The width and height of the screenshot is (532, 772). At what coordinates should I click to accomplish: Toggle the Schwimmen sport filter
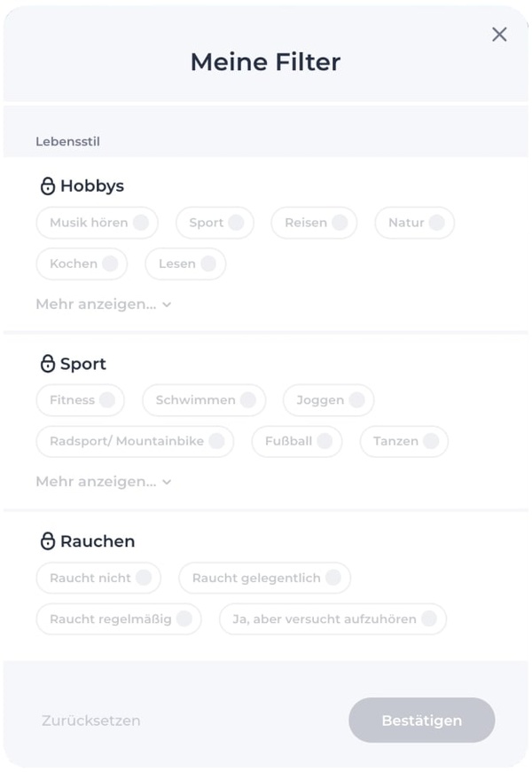[203, 400]
